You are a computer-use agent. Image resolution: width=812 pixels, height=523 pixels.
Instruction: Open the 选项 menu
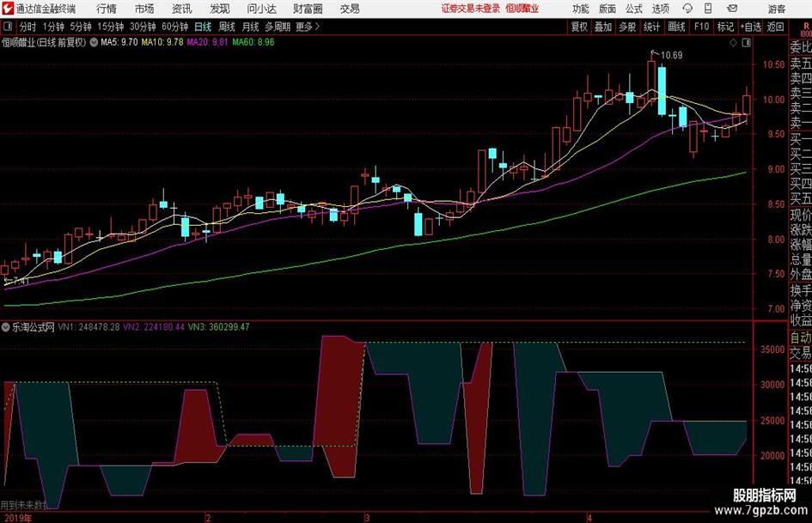click(x=661, y=9)
